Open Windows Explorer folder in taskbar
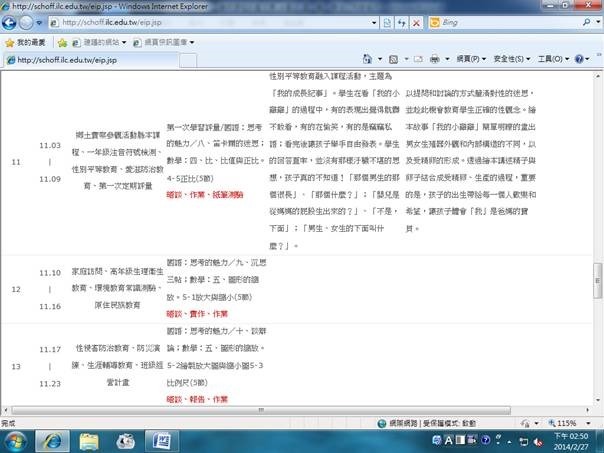The height and width of the screenshot is (453, 604). point(89,441)
